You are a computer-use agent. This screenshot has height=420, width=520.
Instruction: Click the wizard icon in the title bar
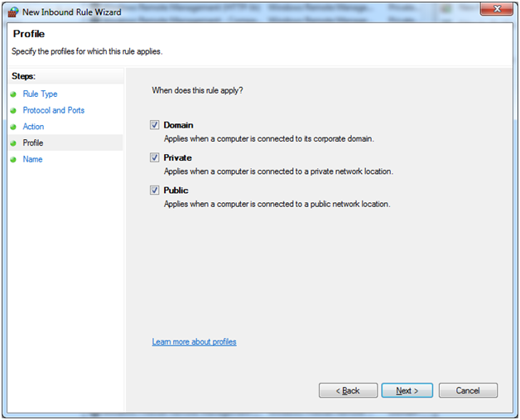click(x=12, y=11)
